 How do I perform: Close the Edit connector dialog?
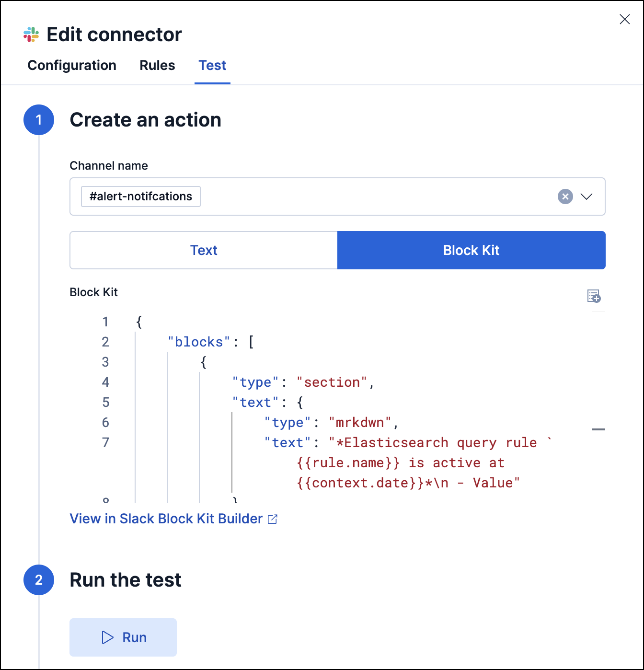click(624, 19)
